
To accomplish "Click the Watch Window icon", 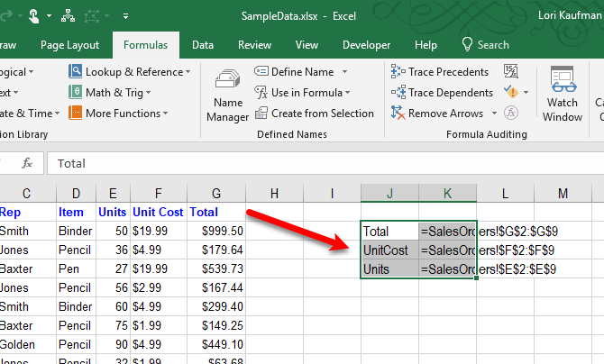I will (x=562, y=95).
